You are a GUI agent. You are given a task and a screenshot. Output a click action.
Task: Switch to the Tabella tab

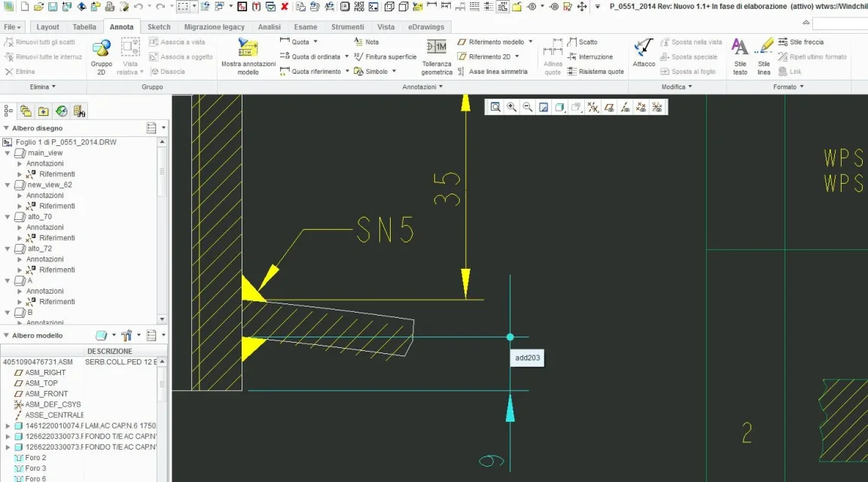coord(84,26)
